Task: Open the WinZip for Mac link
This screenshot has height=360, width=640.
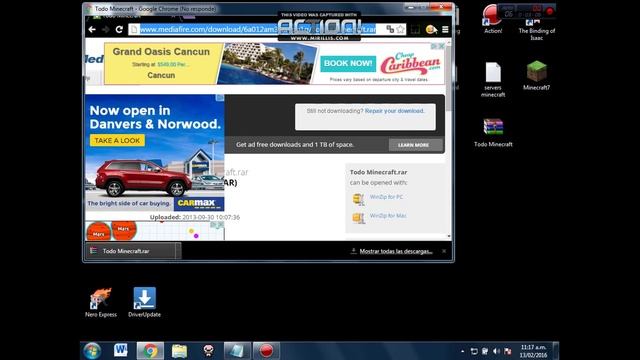Action: point(388,216)
